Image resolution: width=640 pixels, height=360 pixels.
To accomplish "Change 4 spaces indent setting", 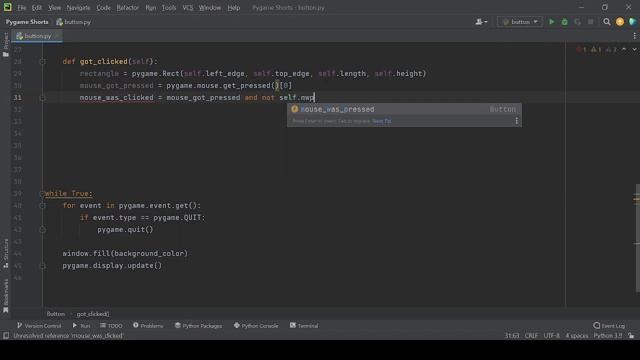I will [577, 336].
